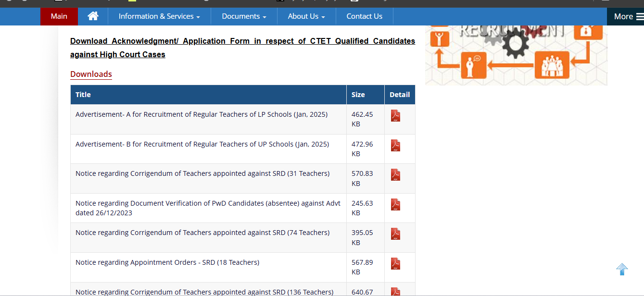Open PDF of Corrigendum notice for 31 Teachers
Image resolution: width=644 pixels, height=296 pixels.
395,175
